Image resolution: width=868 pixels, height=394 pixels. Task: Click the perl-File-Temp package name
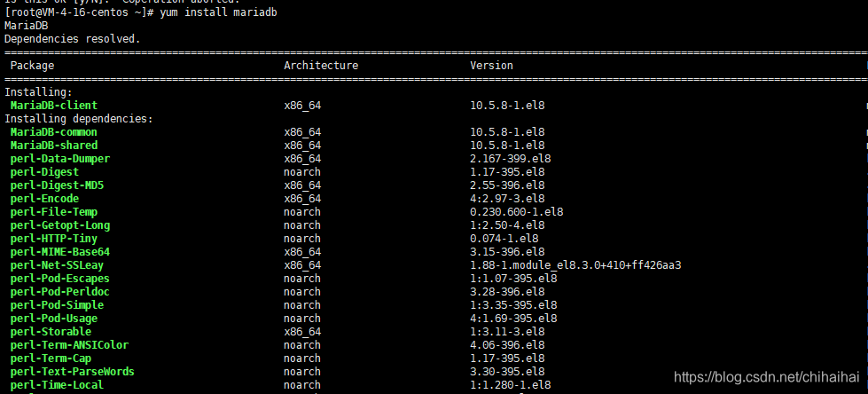pyautogui.click(x=54, y=212)
